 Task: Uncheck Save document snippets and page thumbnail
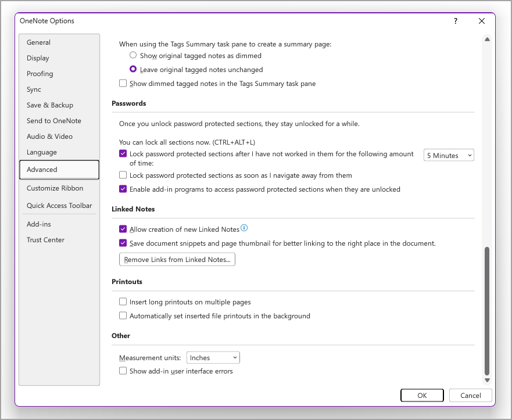[x=123, y=243]
